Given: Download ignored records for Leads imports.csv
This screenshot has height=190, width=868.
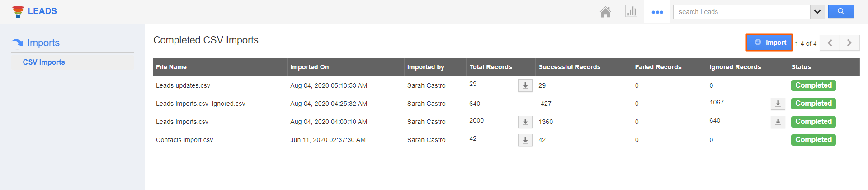Looking at the screenshot, I should pyautogui.click(x=778, y=122).
